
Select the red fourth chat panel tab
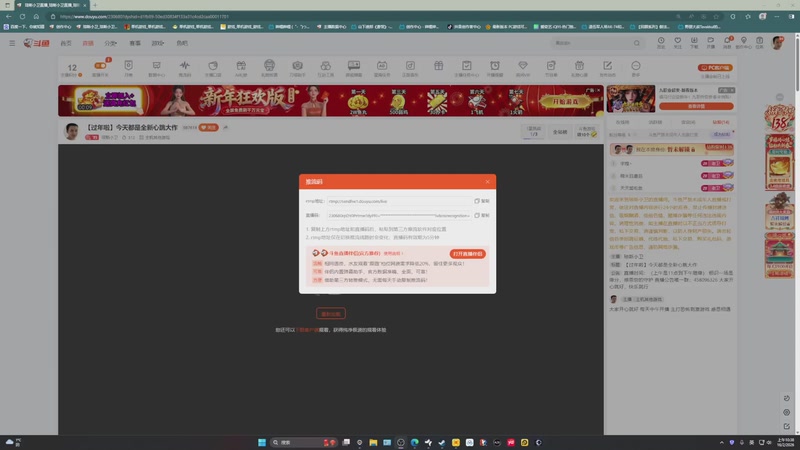(x=721, y=122)
